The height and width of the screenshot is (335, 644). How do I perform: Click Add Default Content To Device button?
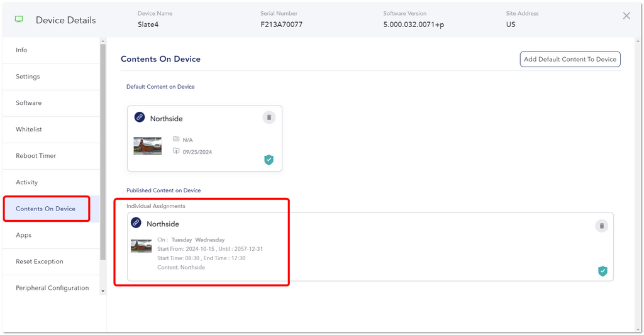pyautogui.click(x=570, y=59)
